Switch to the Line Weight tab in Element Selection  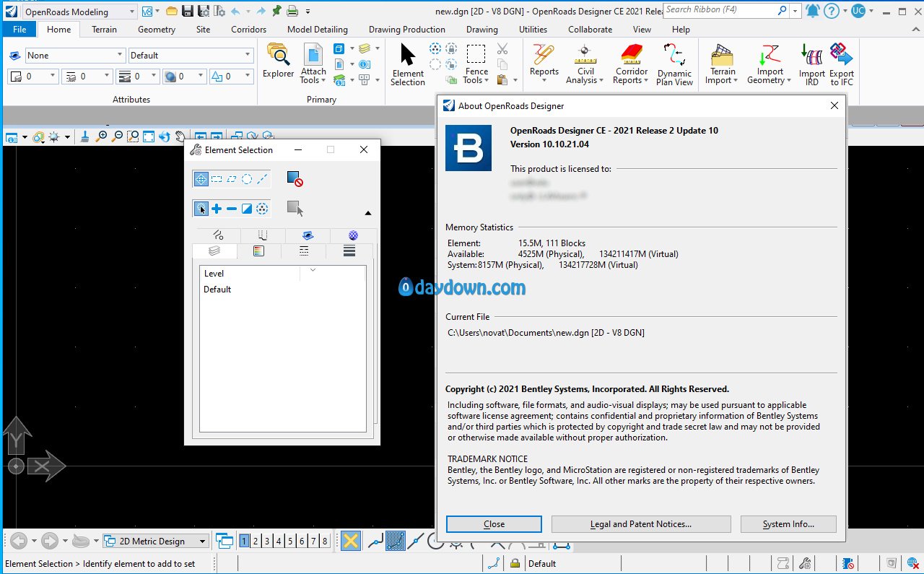pos(349,251)
